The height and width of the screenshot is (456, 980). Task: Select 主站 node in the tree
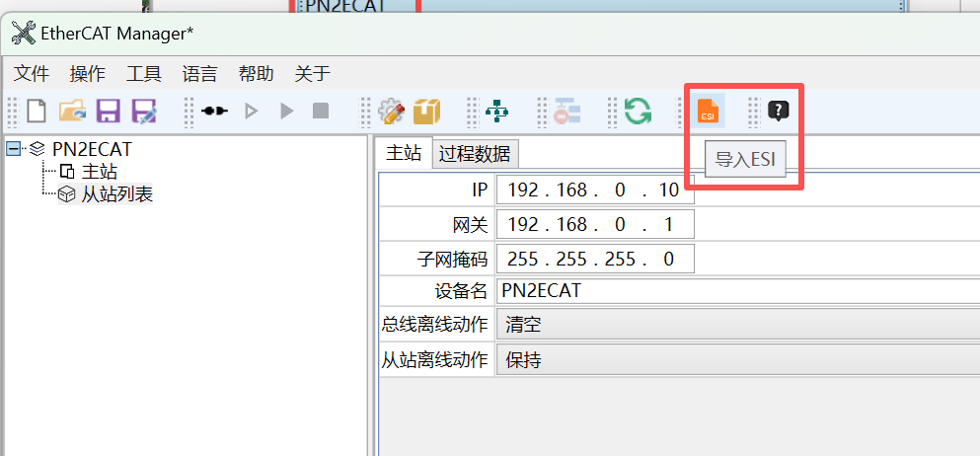(100, 172)
